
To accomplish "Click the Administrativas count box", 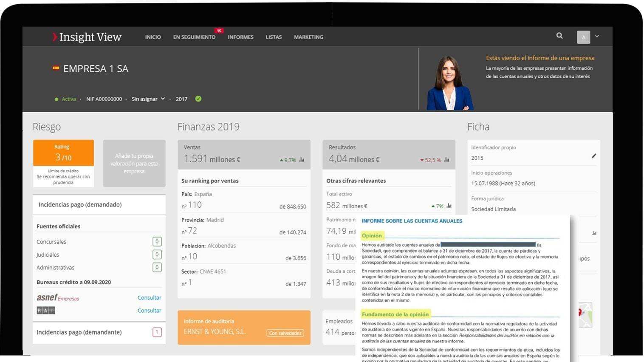I will pyautogui.click(x=157, y=267).
